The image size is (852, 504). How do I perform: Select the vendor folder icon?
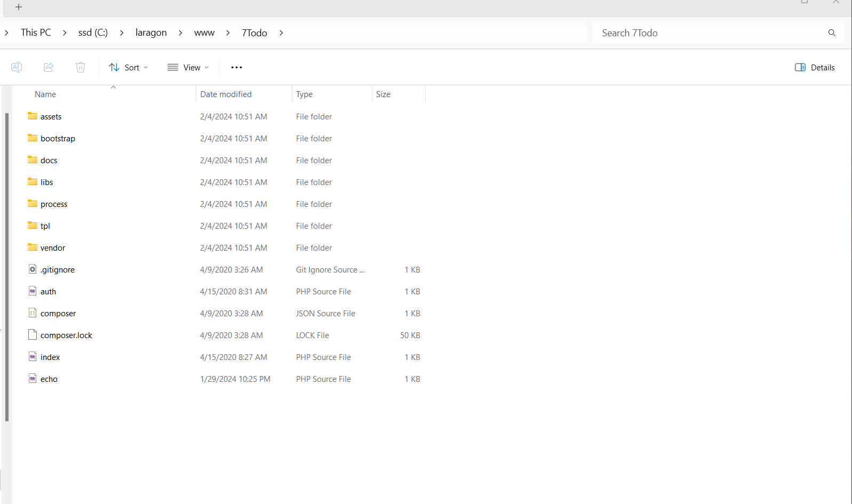pyautogui.click(x=33, y=247)
